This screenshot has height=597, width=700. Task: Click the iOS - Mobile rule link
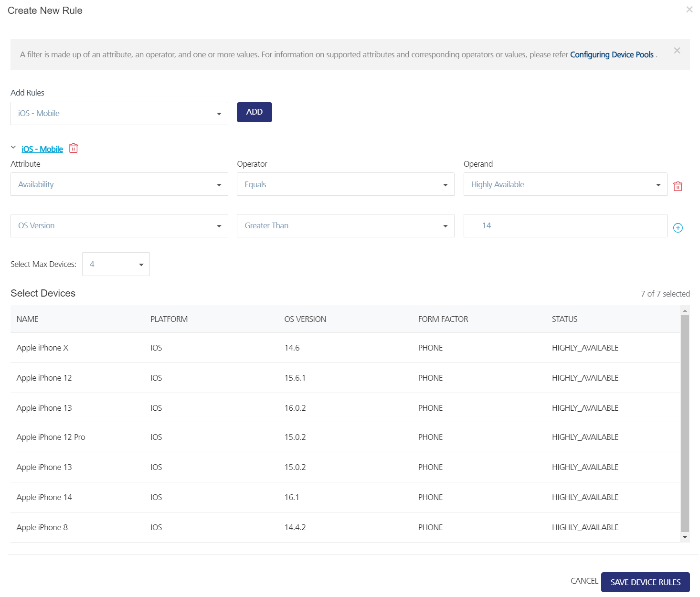click(42, 149)
